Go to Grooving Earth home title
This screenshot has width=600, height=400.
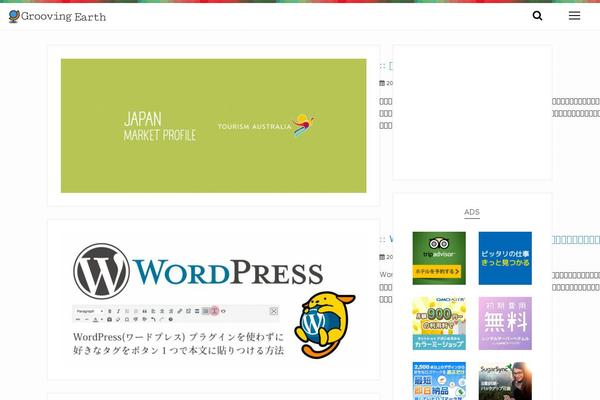click(x=63, y=17)
